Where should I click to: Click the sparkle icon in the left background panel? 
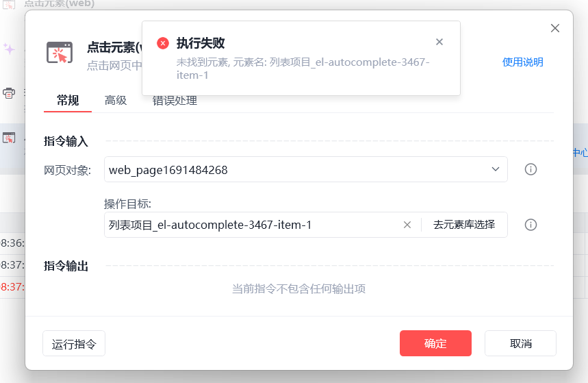[x=9, y=49]
